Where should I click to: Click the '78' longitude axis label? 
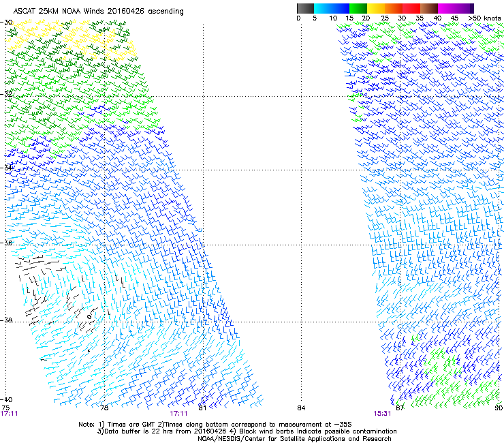coord(104,408)
